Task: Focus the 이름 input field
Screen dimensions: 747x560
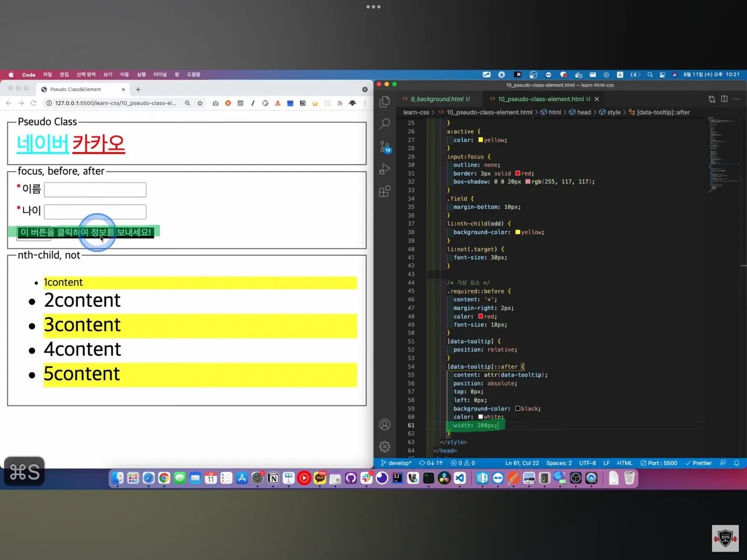Action: tap(95, 190)
